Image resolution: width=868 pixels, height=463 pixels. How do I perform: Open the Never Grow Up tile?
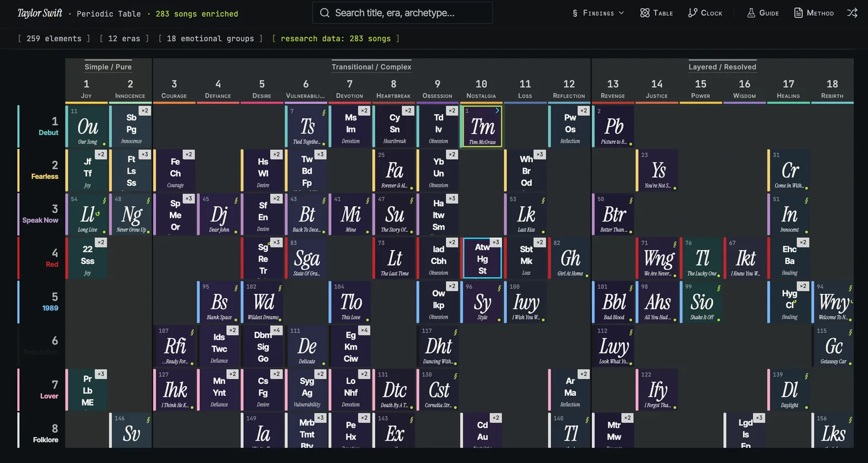131,214
